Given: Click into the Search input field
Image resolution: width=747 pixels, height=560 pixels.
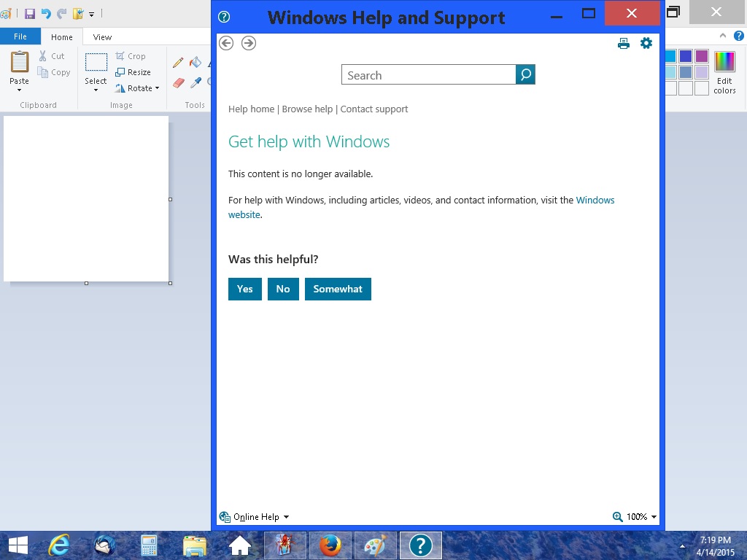Looking at the screenshot, I should click(x=429, y=75).
